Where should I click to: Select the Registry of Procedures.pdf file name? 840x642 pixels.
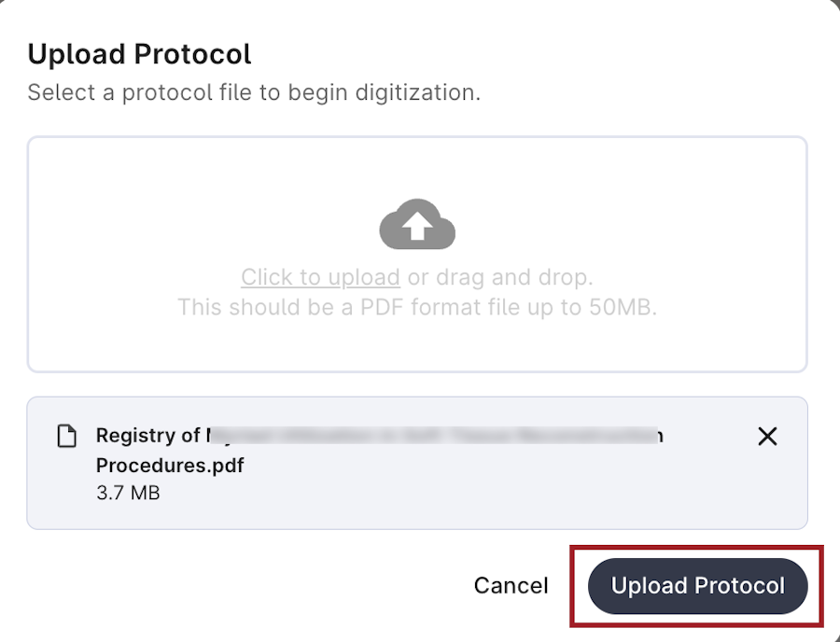[x=379, y=451]
